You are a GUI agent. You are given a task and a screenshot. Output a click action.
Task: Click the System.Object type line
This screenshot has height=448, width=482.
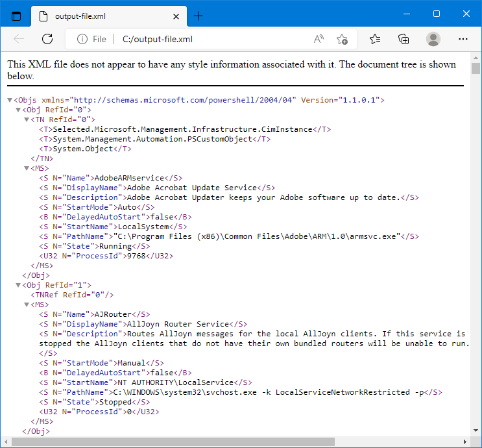(x=85, y=149)
